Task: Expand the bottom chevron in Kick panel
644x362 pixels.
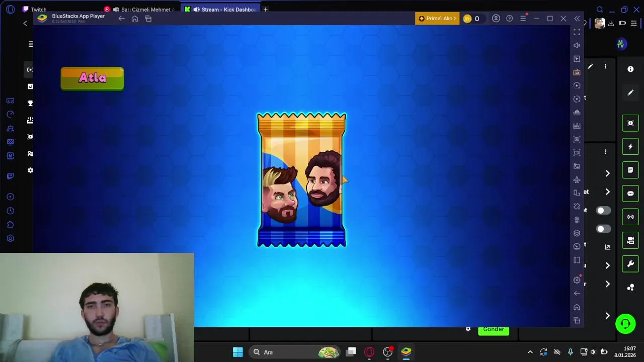Action: tap(607, 316)
